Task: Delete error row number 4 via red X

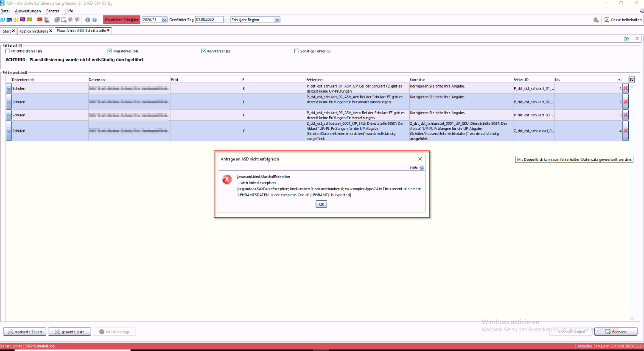Action: point(626,131)
